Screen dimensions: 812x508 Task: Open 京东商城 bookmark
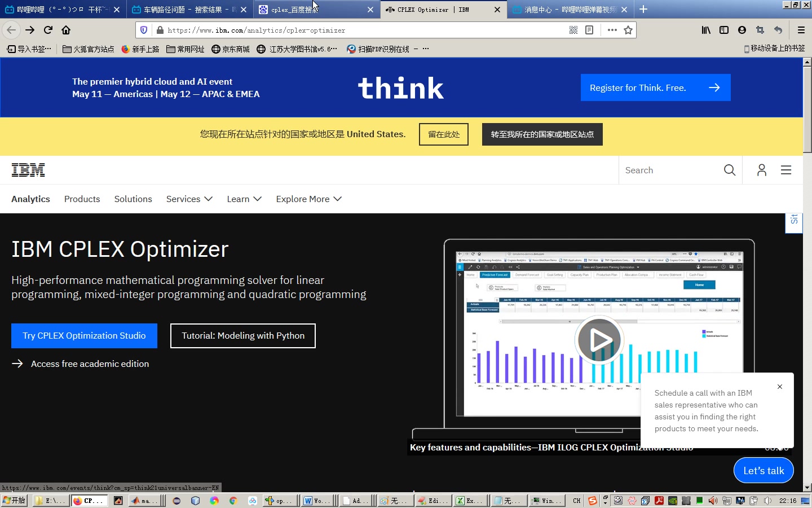coord(231,49)
